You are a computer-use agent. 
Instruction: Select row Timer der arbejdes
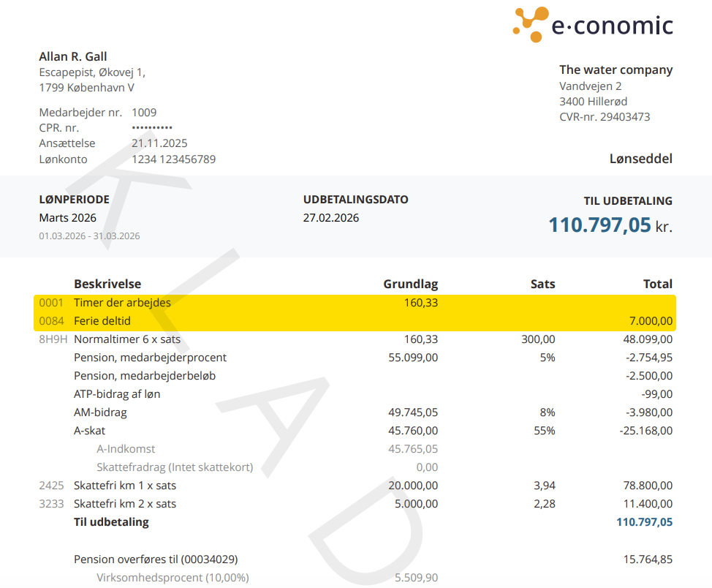[x=355, y=303]
